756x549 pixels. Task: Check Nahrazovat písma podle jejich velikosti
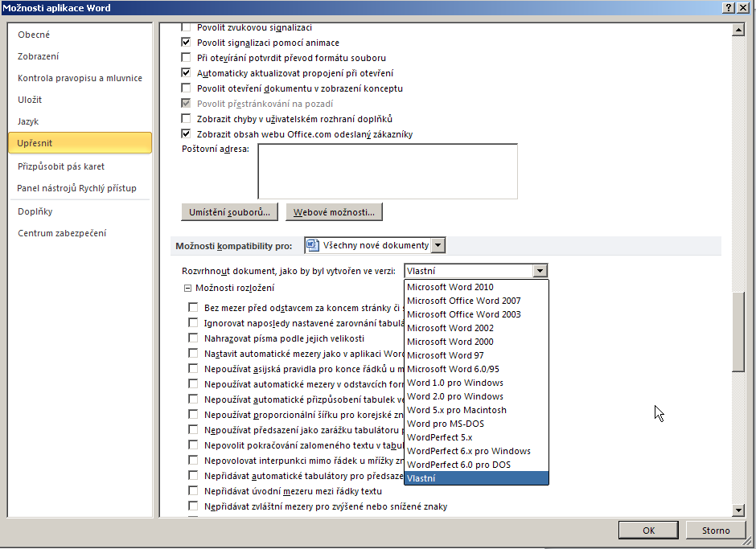[193, 338]
